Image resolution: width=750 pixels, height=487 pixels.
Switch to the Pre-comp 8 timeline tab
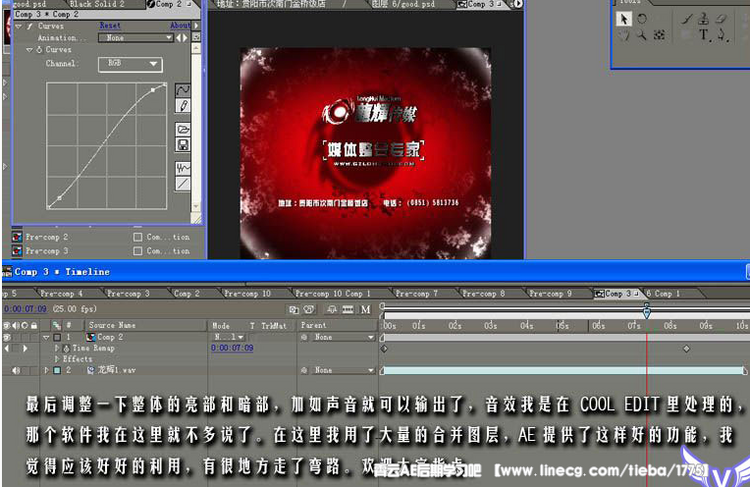tap(484, 293)
